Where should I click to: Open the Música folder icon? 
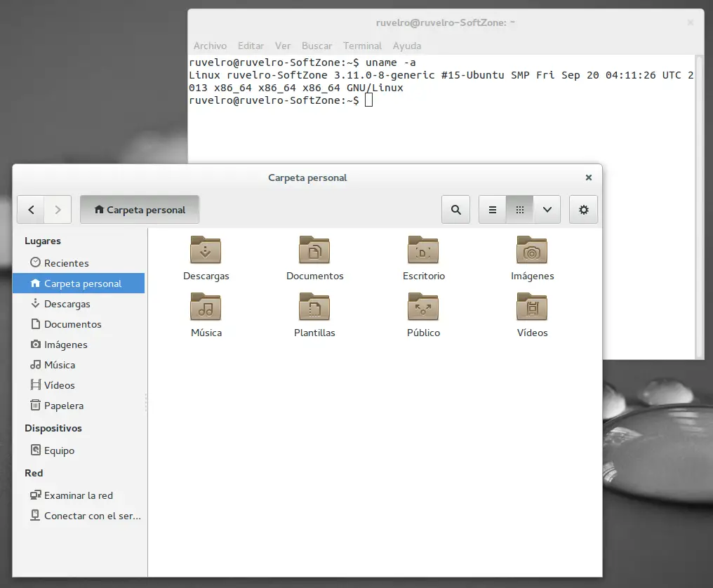pos(206,307)
